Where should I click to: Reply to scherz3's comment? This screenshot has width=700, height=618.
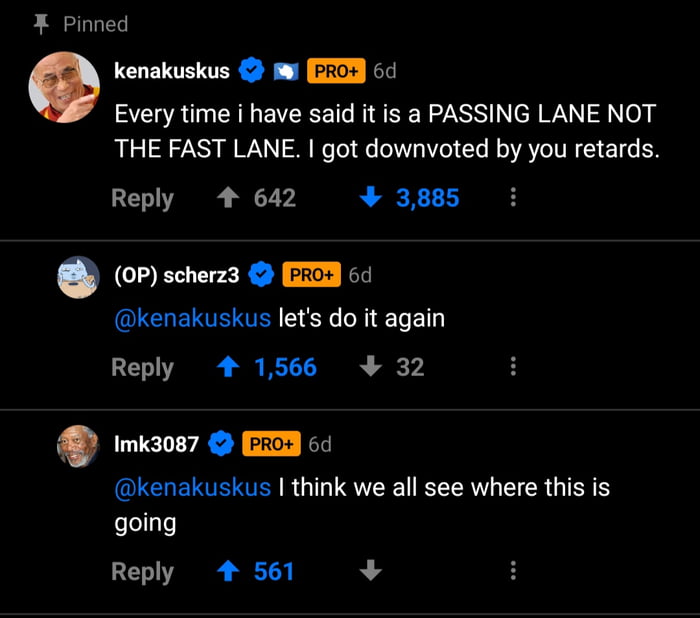click(142, 367)
